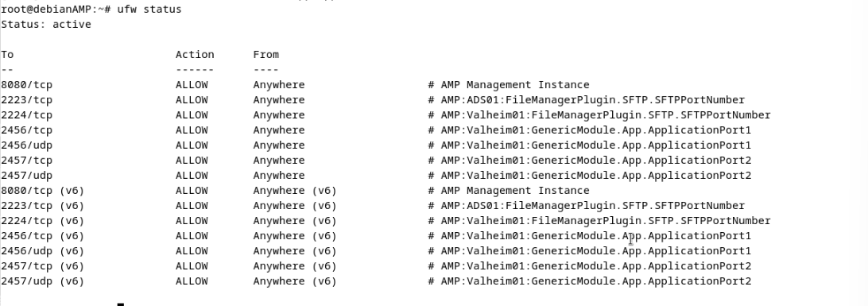Viewport: 868px width, 306px height.
Task: Click the 'Status: active' line
Action: pos(46,25)
